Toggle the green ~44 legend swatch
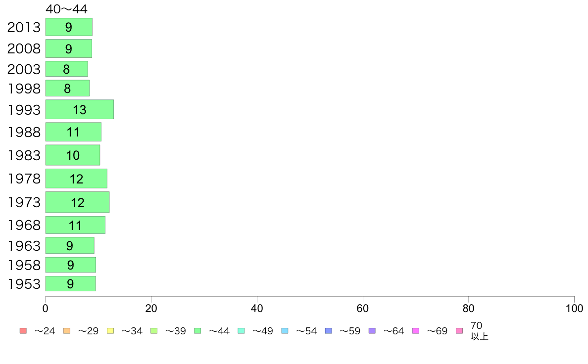 point(197,331)
